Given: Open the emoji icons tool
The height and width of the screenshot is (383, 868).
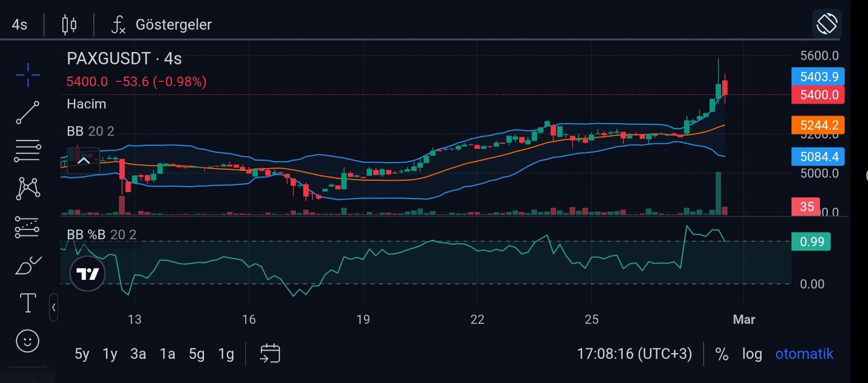Looking at the screenshot, I should tap(28, 341).
